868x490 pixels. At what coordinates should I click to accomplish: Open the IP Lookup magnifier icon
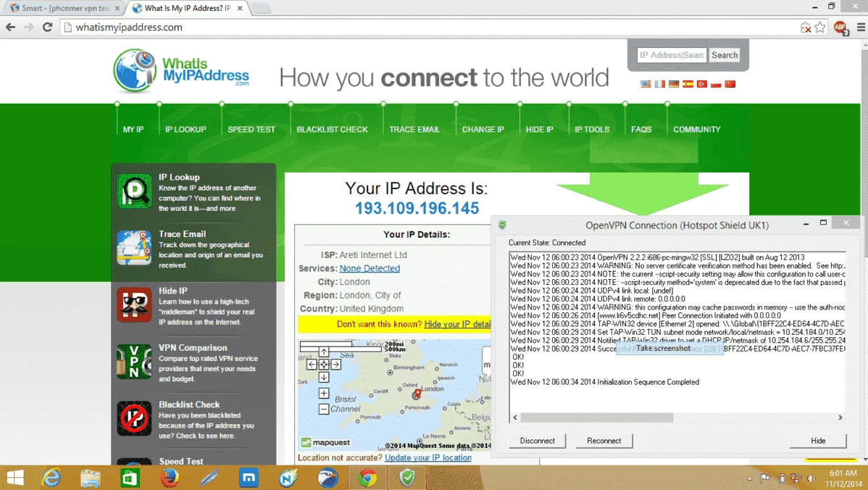coord(134,191)
